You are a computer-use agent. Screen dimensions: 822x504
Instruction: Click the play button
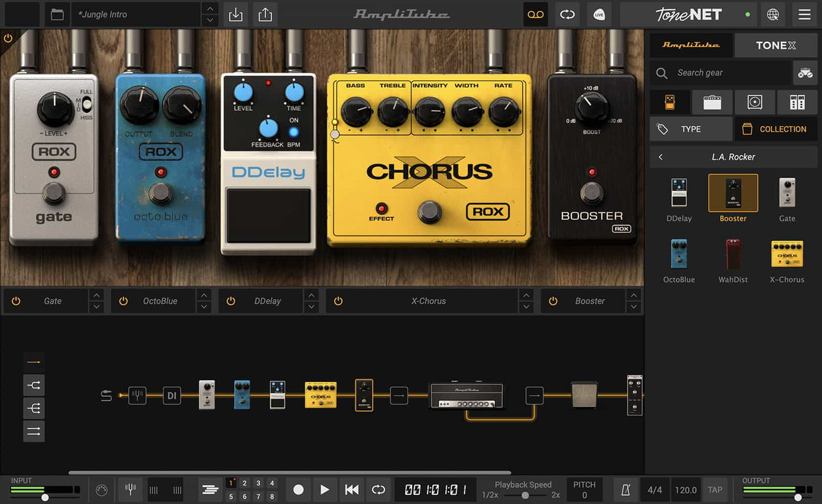click(325, 490)
